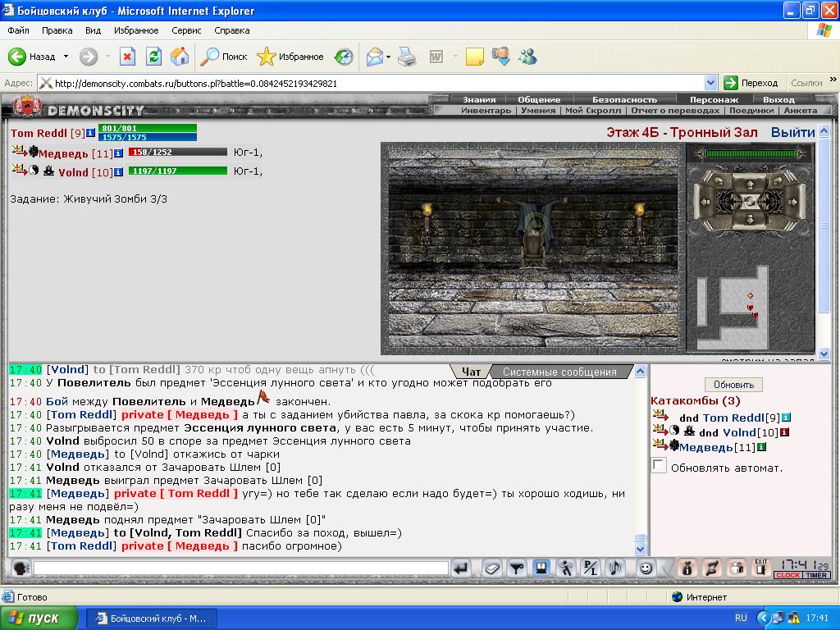Viewport: 840px width, 630px height.
Task: Open Сервис menu
Action: click(x=186, y=30)
